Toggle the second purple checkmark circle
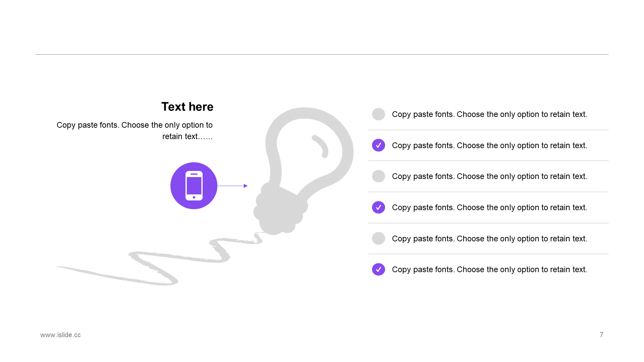Screen dimensions: 644x362 point(378,145)
